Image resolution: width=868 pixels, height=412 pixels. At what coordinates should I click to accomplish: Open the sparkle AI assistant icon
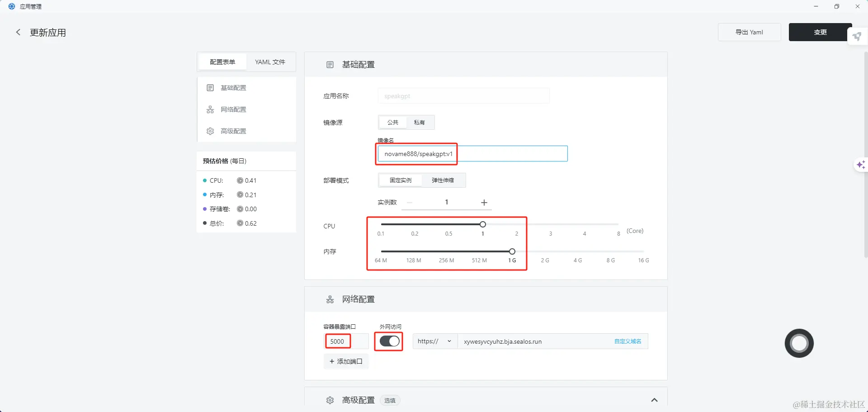[x=860, y=165]
